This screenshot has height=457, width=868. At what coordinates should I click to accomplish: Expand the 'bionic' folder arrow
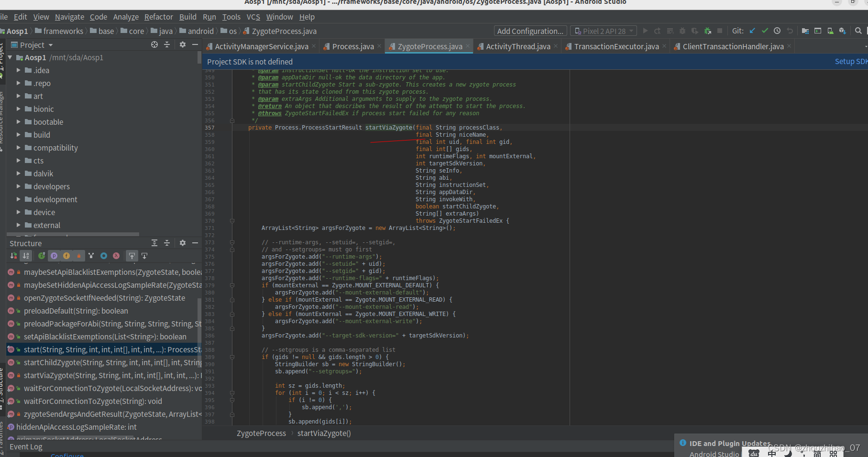[19, 109]
